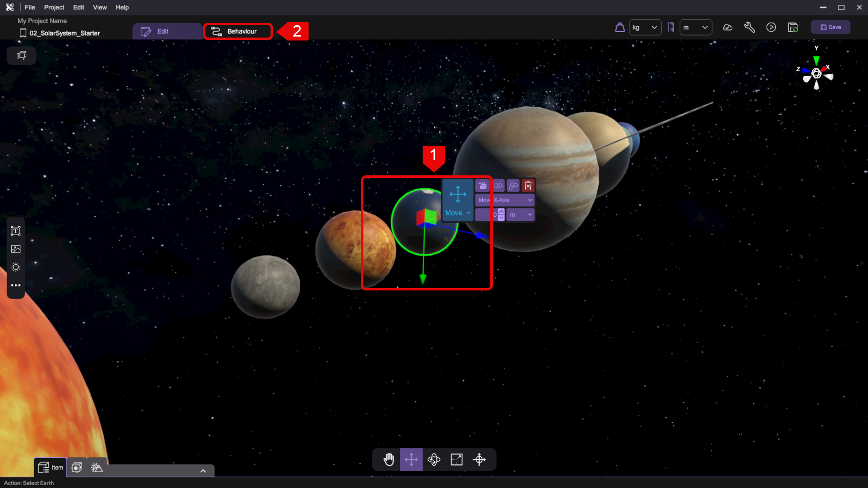Open the kg mass unit dropdown
Image resolution: width=868 pixels, height=488 pixels.
[x=645, y=27]
